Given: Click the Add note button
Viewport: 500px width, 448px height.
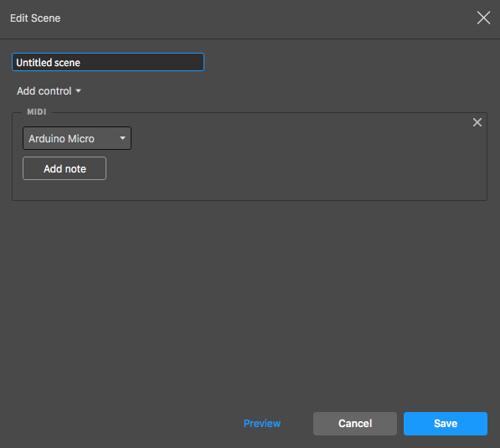Looking at the screenshot, I should [64, 168].
